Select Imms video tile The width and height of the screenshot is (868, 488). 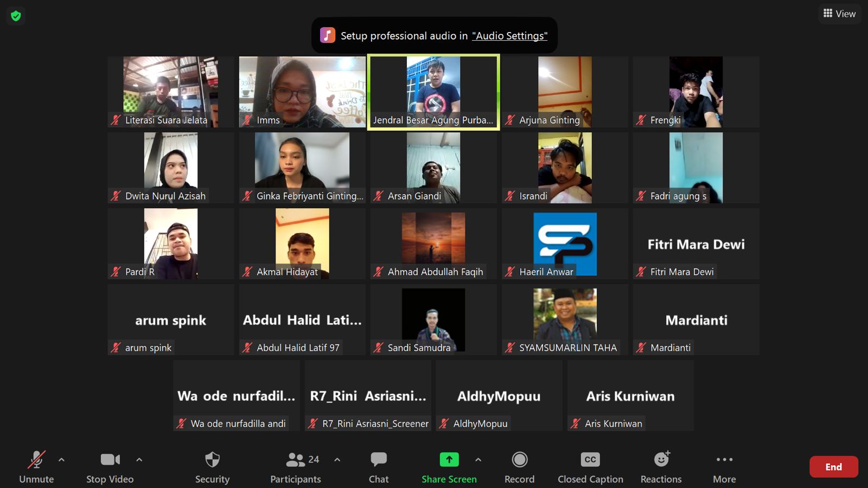(302, 92)
